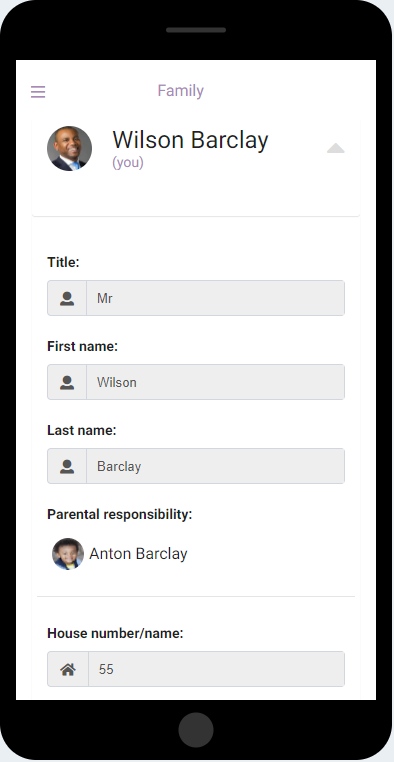Click Wilson Barclay's profile photo
Viewport: 394px width, 762px height.
point(69,149)
